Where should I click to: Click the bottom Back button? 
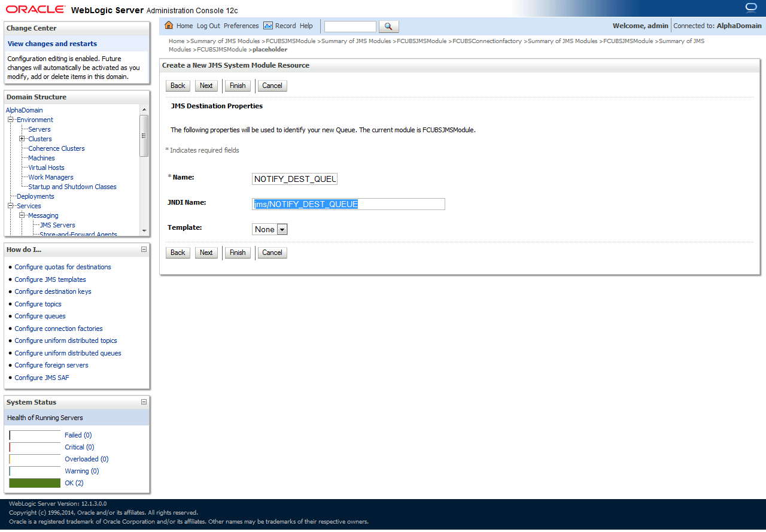point(178,253)
